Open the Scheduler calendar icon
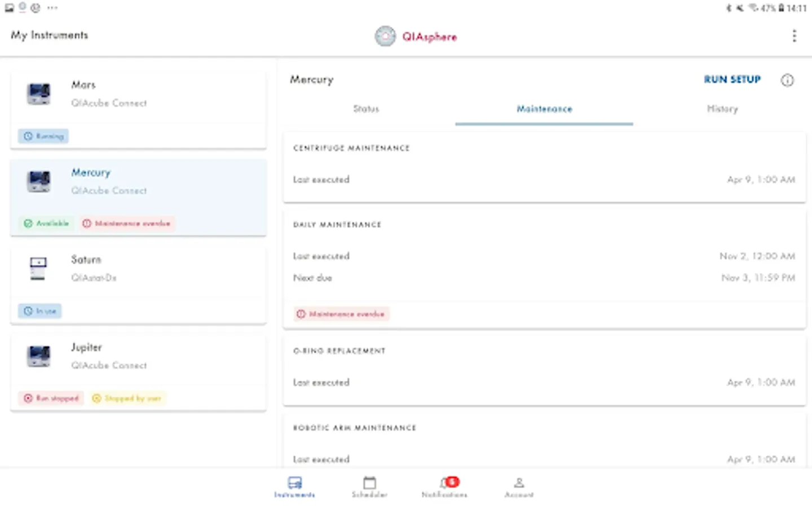Image resolution: width=812 pixels, height=508 pixels. click(x=369, y=483)
